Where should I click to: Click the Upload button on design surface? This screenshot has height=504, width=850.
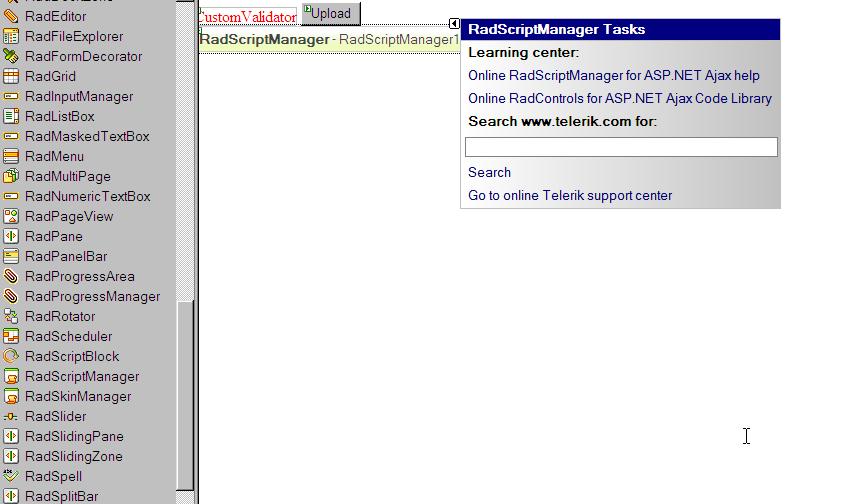point(331,14)
